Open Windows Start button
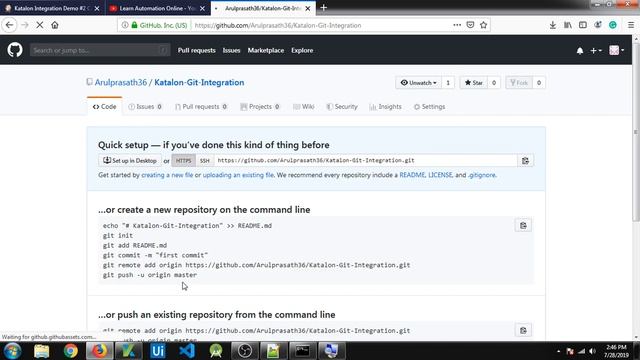The height and width of the screenshot is (360, 640). tap(12, 351)
